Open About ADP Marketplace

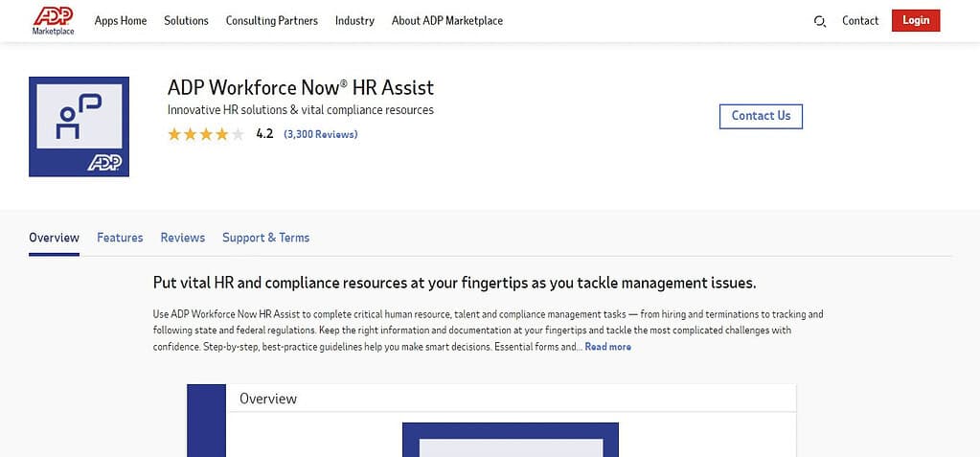coord(446,21)
